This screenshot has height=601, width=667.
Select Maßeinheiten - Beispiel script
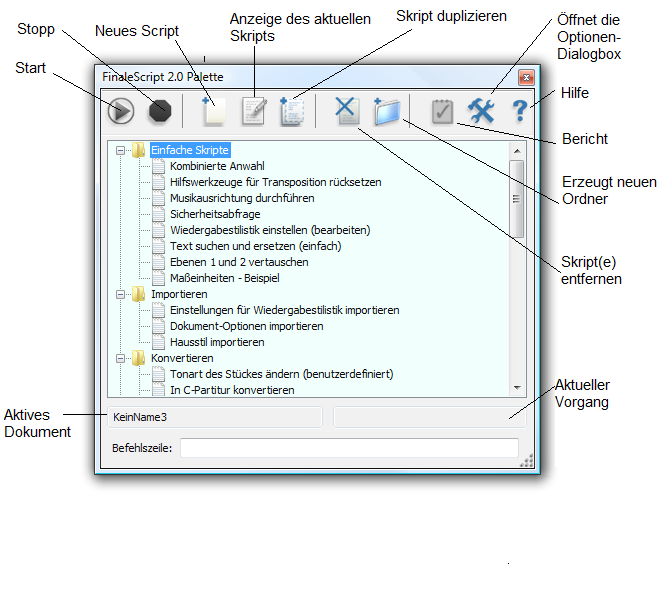[x=225, y=278]
